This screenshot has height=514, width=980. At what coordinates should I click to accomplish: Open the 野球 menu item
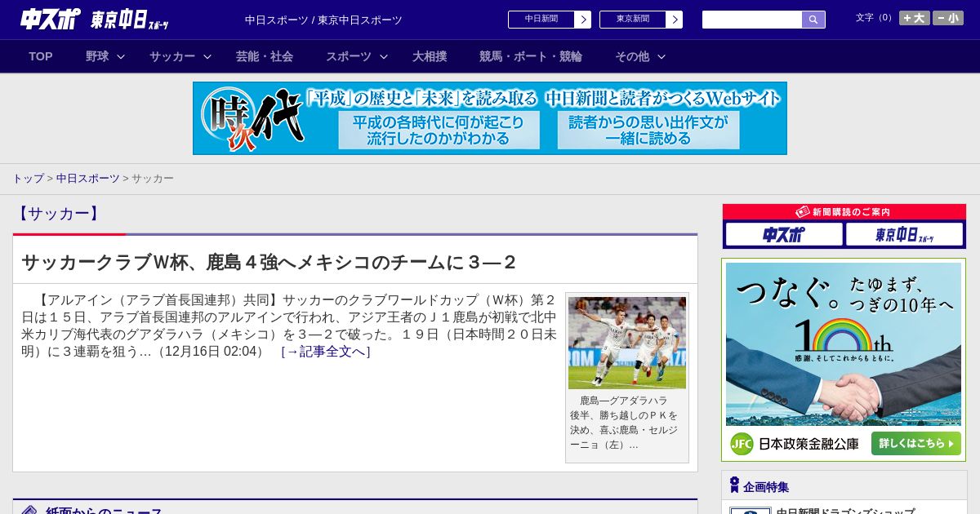97,56
